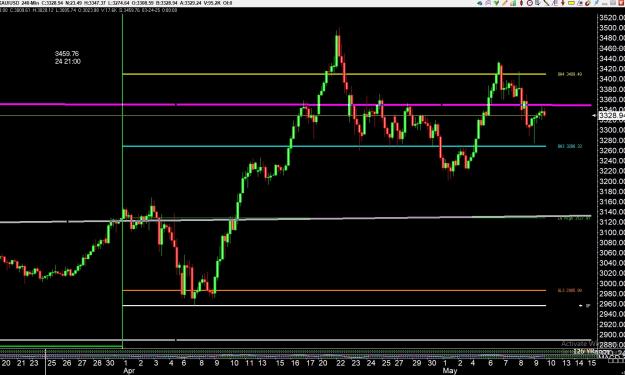
Task: Click the red icon at toolbar's far right
Action: (x=621, y=3)
